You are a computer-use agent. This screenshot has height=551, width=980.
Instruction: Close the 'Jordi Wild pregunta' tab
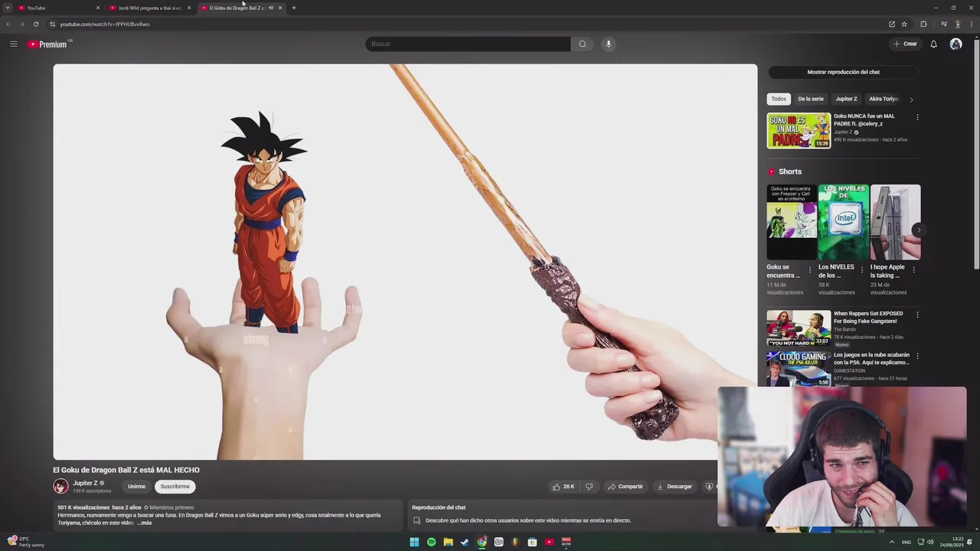[189, 8]
